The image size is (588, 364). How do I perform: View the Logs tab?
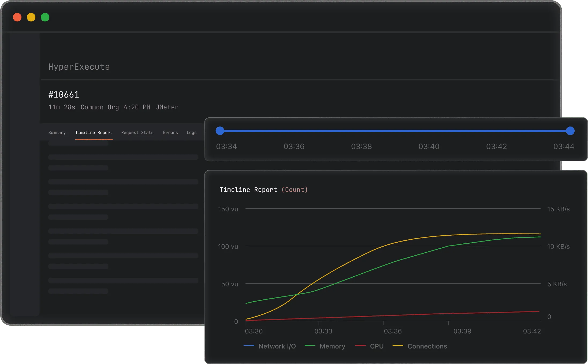(192, 132)
